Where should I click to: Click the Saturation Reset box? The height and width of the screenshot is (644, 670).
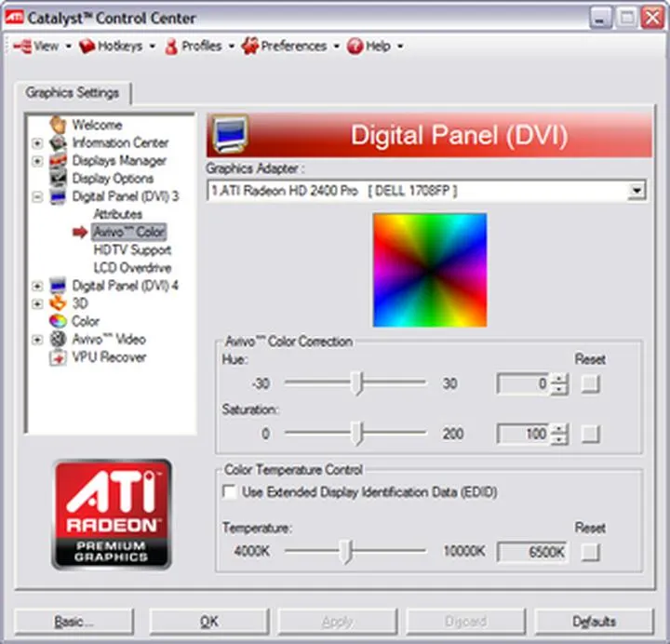(590, 434)
